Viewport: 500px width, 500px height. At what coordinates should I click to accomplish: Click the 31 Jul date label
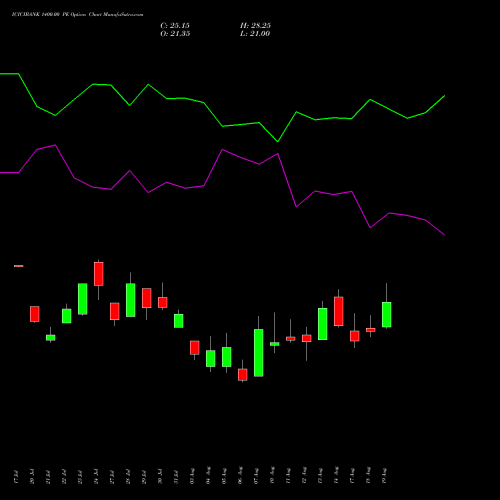tap(176, 476)
